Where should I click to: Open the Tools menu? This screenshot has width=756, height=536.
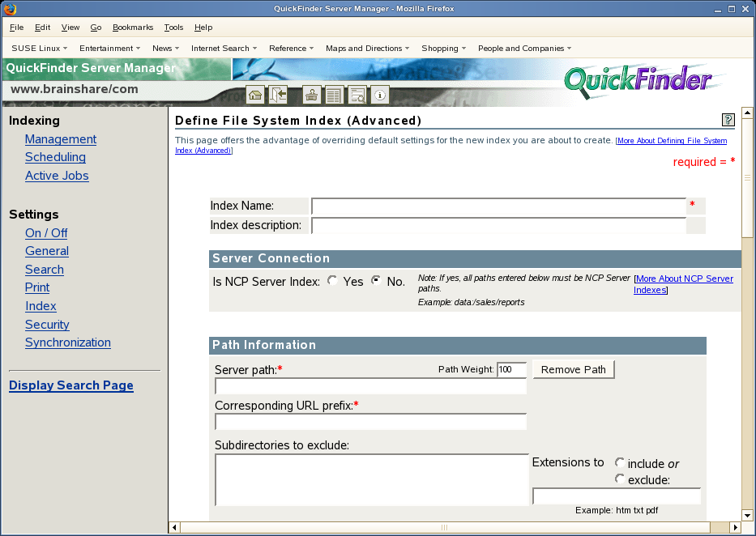tap(173, 28)
